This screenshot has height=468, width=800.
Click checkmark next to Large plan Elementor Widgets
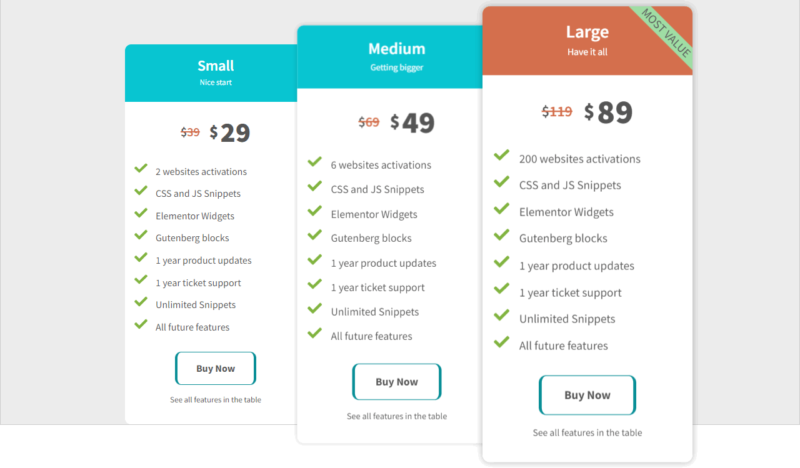[502, 208]
